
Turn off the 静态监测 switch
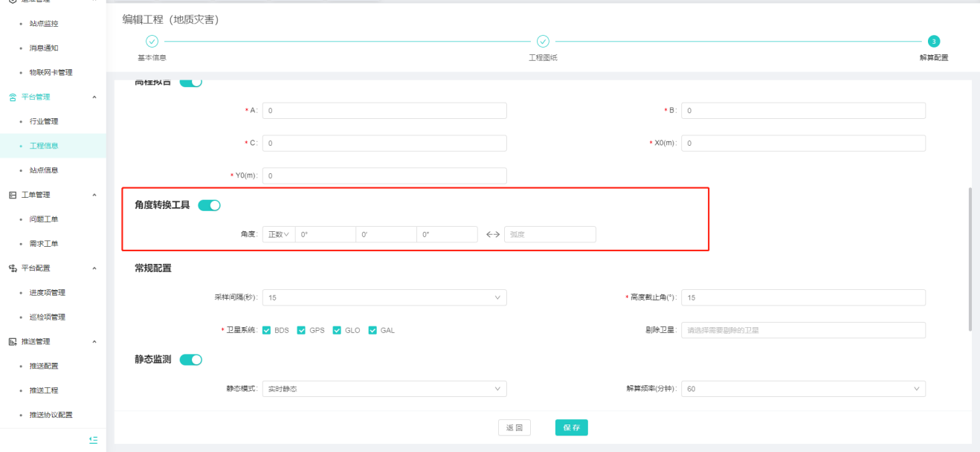pyautogui.click(x=191, y=360)
